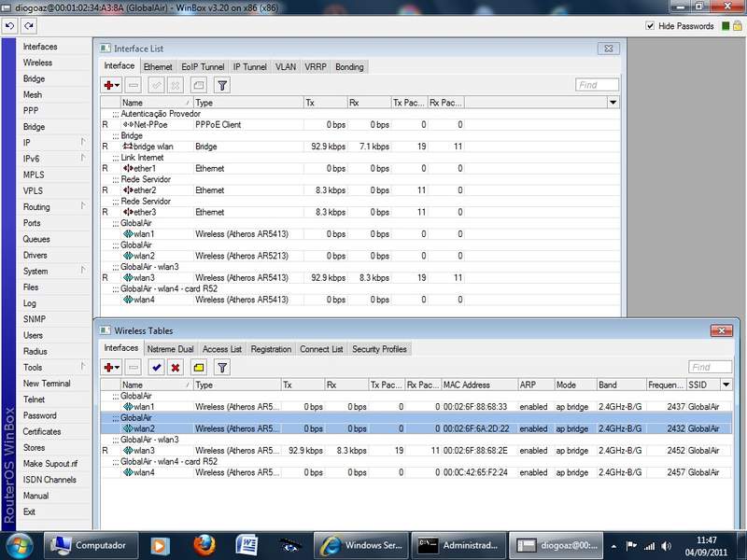This screenshot has width=747, height=560.
Task: Click the comment button in Interface List toolbar
Action: click(x=199, y=85)
